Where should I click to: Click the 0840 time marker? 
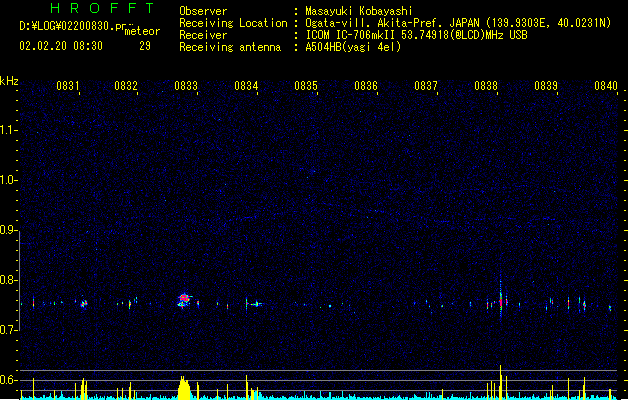(606, 86)
